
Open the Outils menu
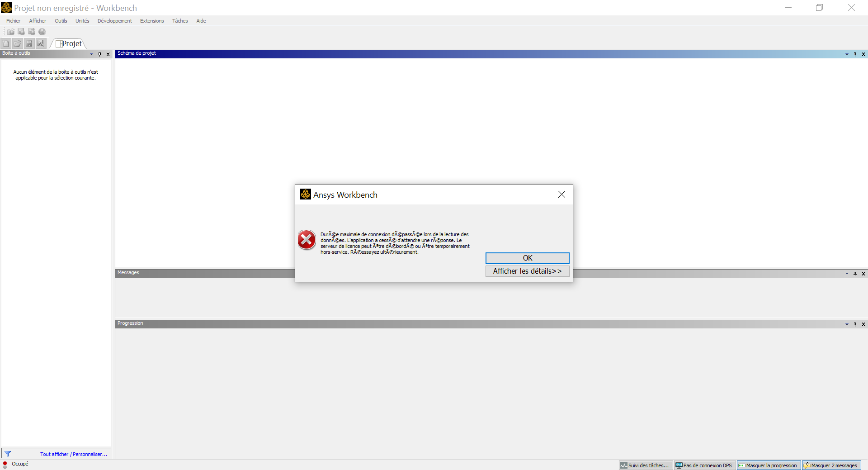[61, 21]
